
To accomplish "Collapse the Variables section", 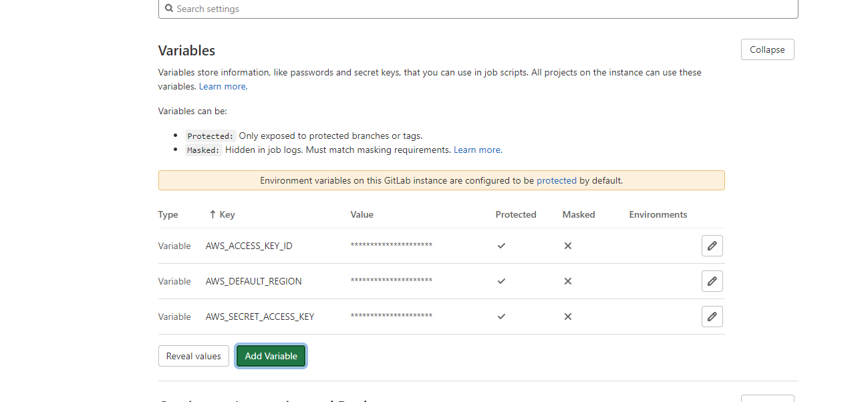I will 767,49.
